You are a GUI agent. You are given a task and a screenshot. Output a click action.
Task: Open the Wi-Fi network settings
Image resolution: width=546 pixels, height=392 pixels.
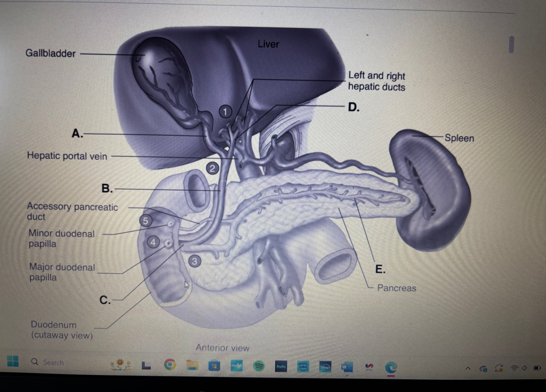point(514,368)
